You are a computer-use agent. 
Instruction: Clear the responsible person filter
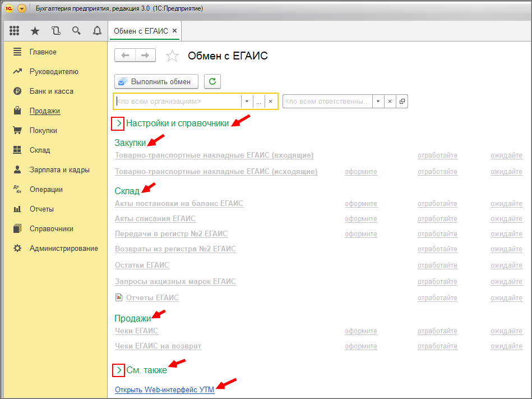(x=390, y=101)
